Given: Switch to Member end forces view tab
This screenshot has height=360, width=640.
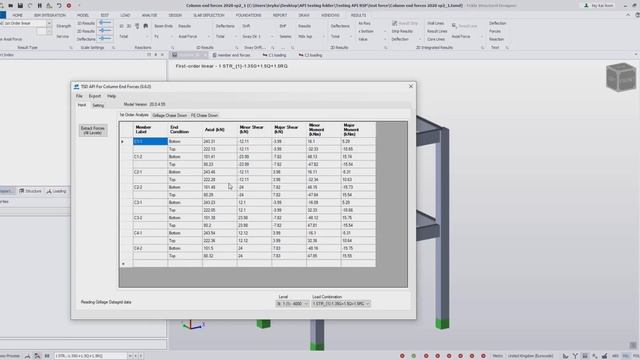Looking at the screenshot, I should (x=231, y=55).
